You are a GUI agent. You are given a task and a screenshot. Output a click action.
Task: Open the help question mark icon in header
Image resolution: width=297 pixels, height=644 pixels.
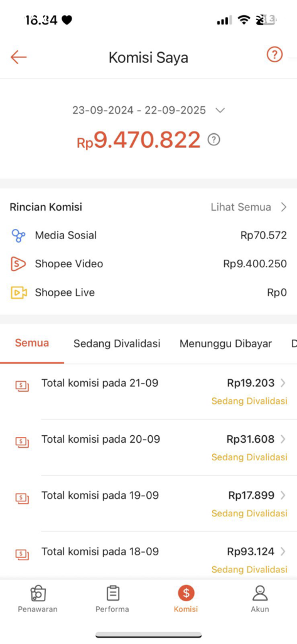[274, 54]
